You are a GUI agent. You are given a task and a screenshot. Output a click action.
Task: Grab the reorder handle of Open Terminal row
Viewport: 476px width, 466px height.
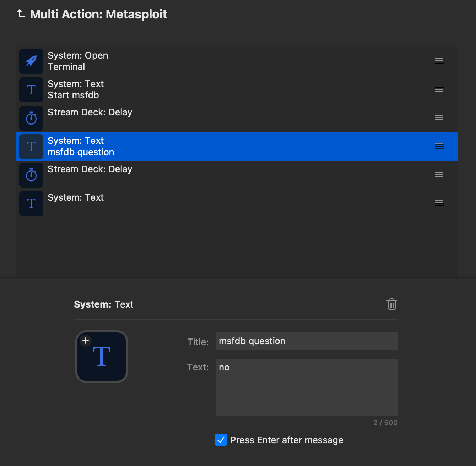click(439, 61)
